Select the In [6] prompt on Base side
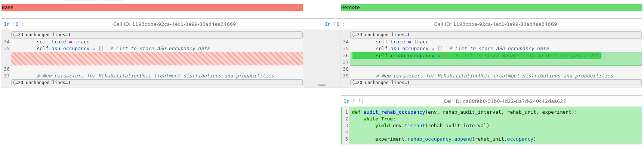The image size is (644, 147). tap(14, 24)
